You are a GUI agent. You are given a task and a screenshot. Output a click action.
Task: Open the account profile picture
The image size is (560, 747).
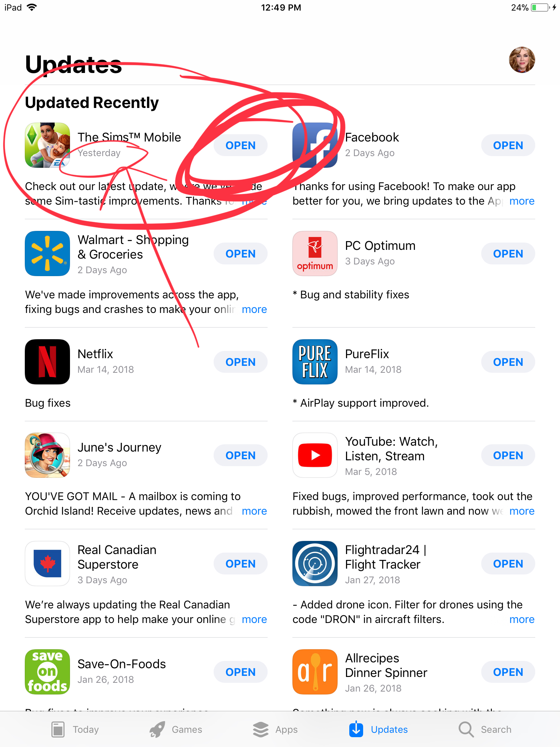pos(522,60)
